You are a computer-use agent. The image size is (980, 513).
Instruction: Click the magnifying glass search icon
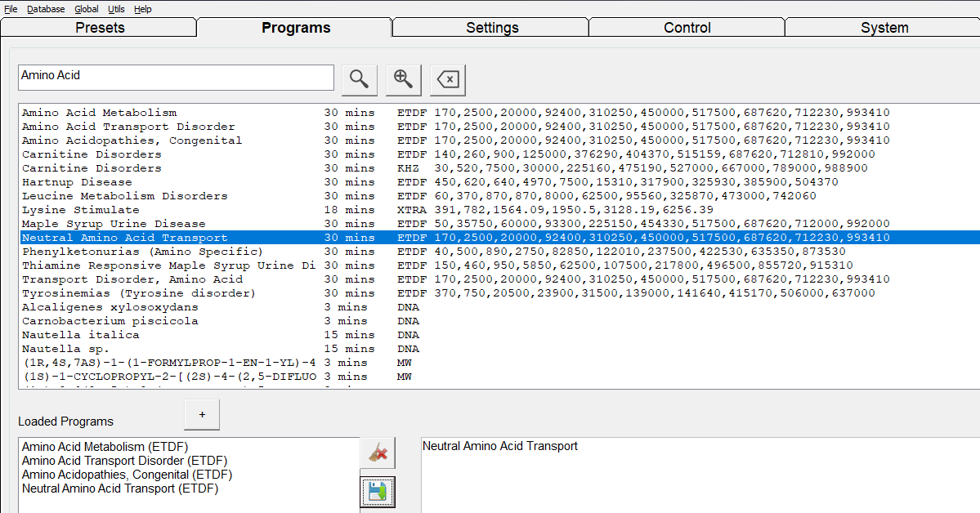click(359, 78)
